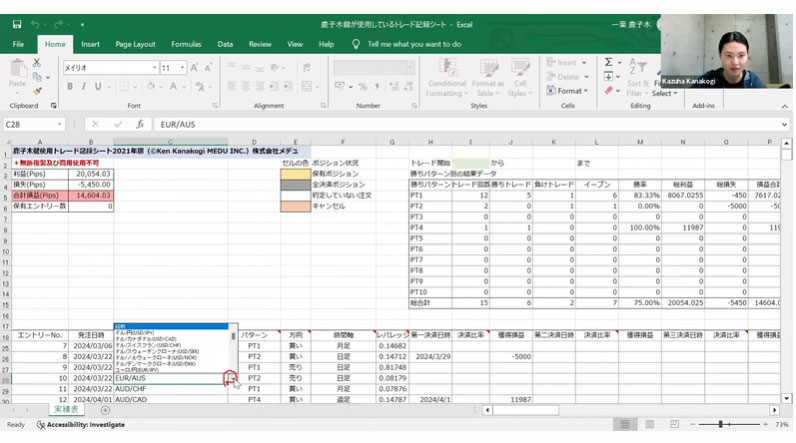Screen dimensions: 796x443
Task: Switch to the Page Layout tab
Action: [x=135, y=44]
